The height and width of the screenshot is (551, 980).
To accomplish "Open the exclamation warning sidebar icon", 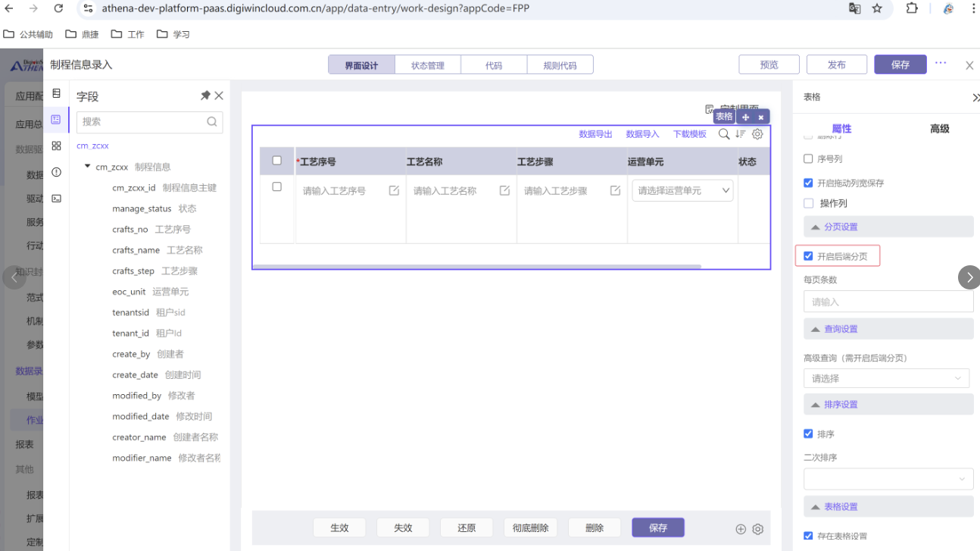I will [x=56, y=172].
